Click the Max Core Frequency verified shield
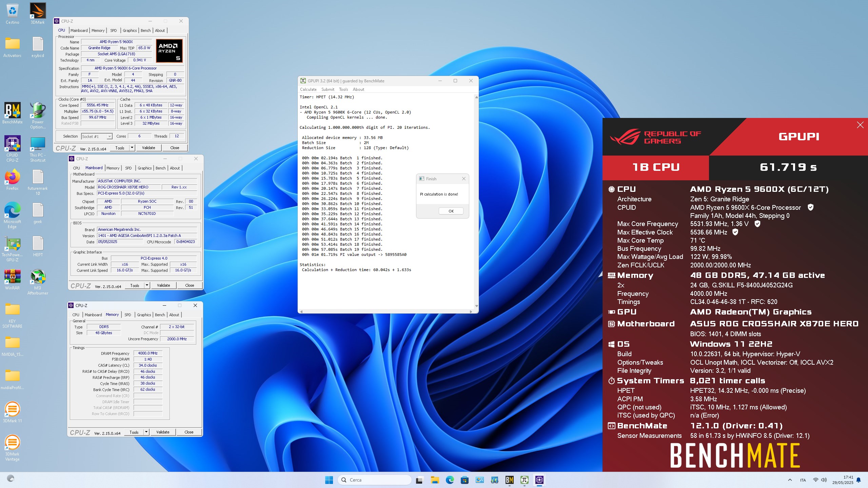Image resolution: width=868 pixels, height=488 pixels. point(757,224)
